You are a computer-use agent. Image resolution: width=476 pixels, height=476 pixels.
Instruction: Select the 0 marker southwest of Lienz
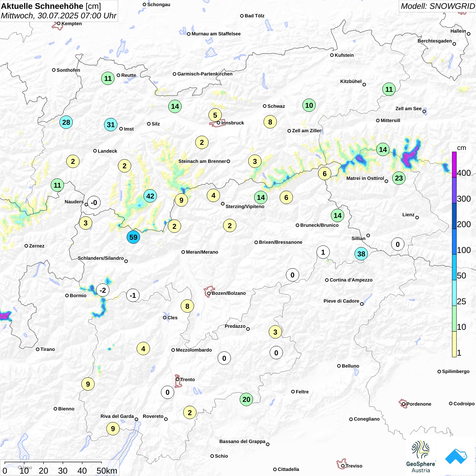398,244
